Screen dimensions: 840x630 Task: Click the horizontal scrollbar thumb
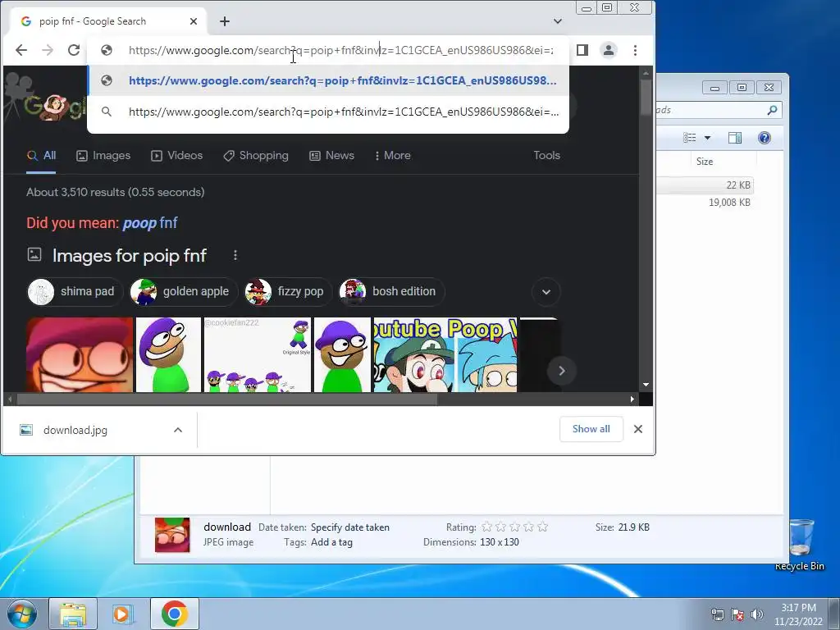coord(227,399)
